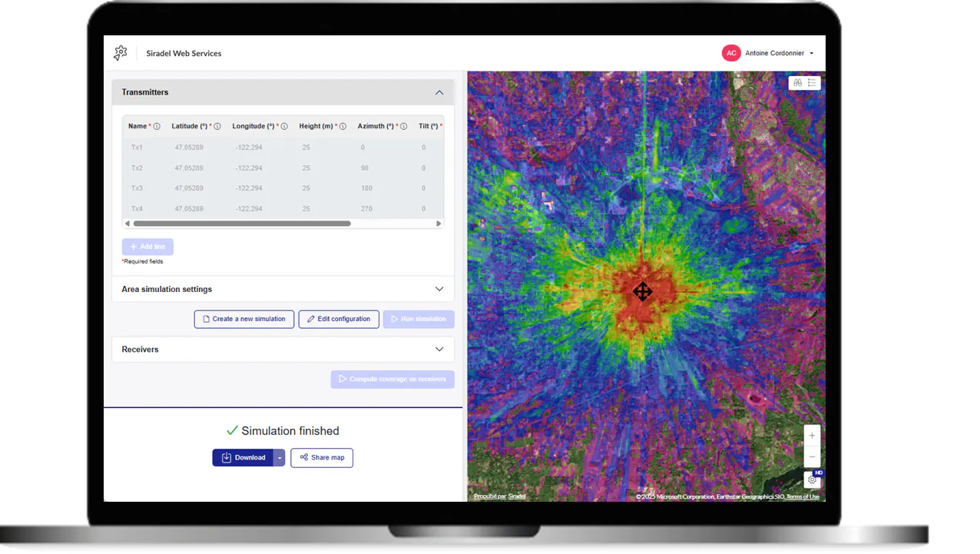
Task: Show info for the Latitude column
Action: pyautogui.click(x=217, y=127)
